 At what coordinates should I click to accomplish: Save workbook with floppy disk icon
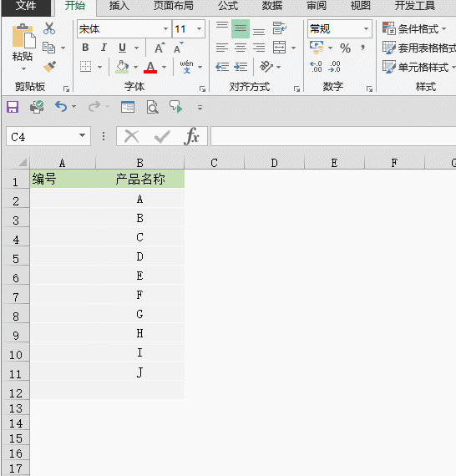click(13, 107)
